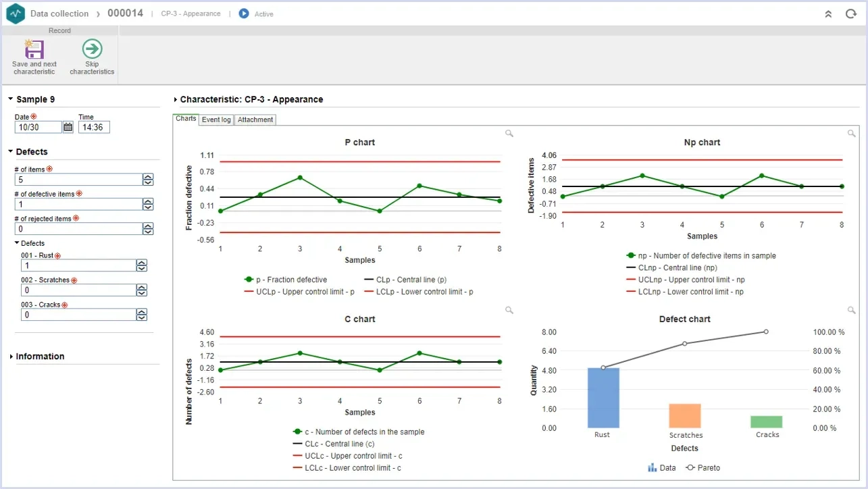Click the Time input field
This screenshot has height=489, width=868.
pos(94,127)
